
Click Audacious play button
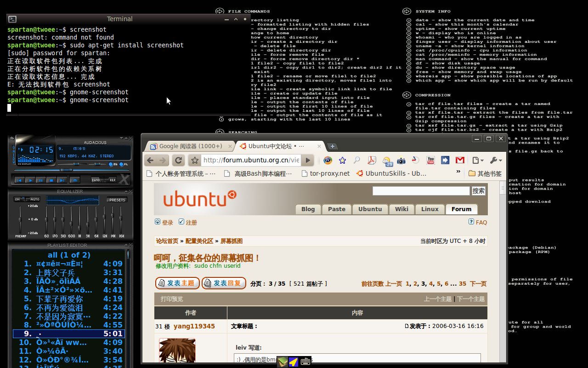[30, 180]
